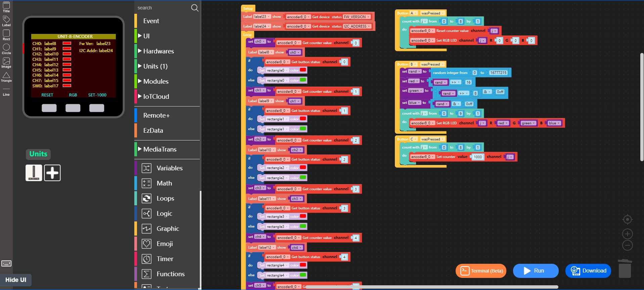This screenshot has width=644, height=290.
Task: Open the keyboard icon at bottom left
Action: pyautogui.click(x=6, y=263)
